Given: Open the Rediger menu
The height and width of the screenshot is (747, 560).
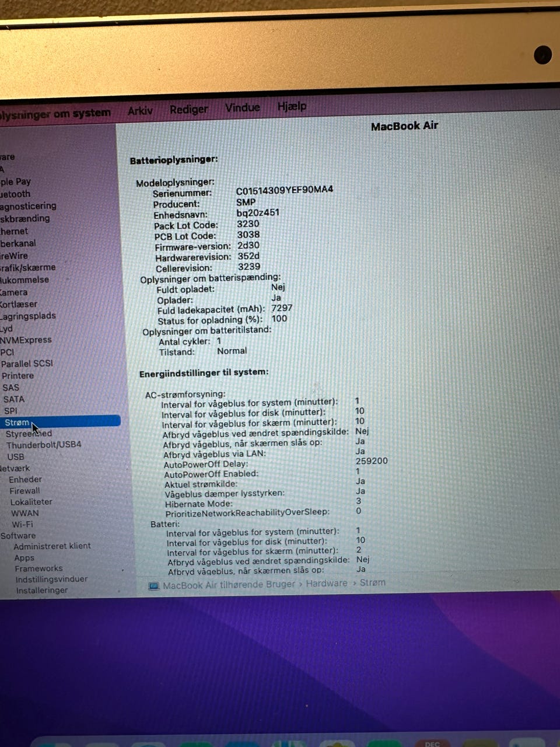Looking at the screenshot, I should [188, 110].
